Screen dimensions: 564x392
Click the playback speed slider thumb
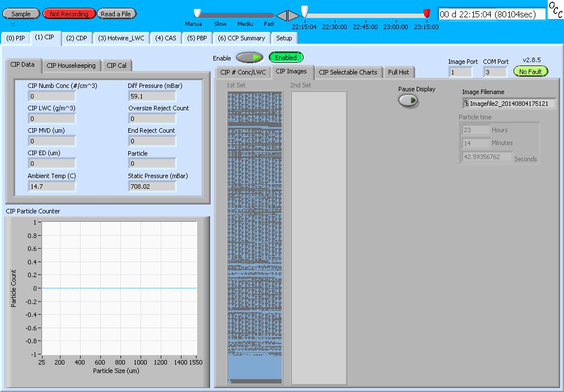pos(198,13)
